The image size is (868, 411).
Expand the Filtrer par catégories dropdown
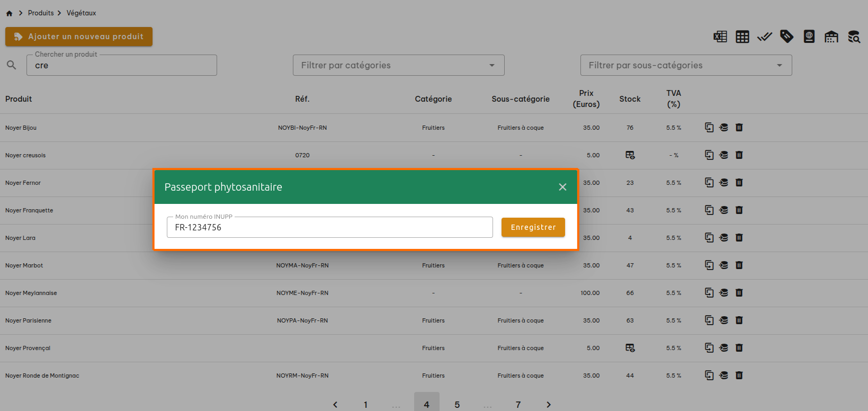tap(398, 65)
